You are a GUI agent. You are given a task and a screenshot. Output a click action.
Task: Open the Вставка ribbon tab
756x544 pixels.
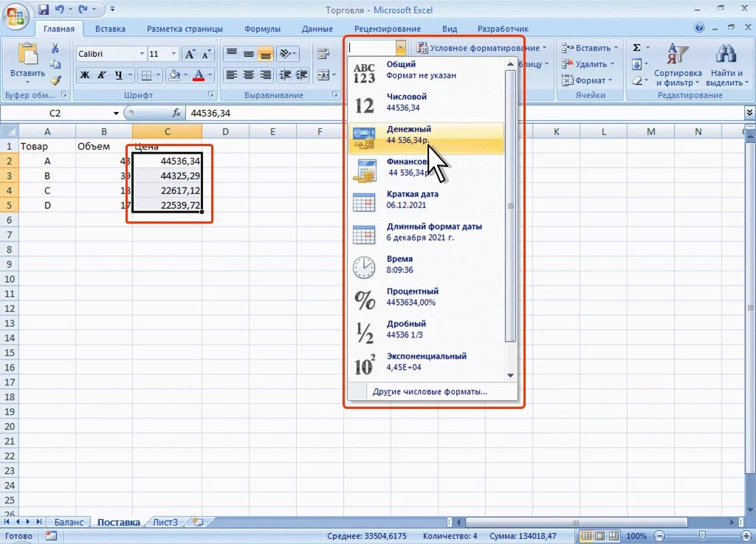[110, 29]
